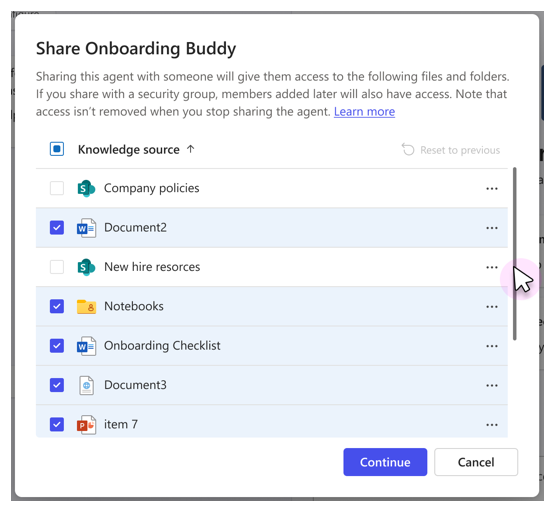Open more options for New hire resorces

(492, 267)
